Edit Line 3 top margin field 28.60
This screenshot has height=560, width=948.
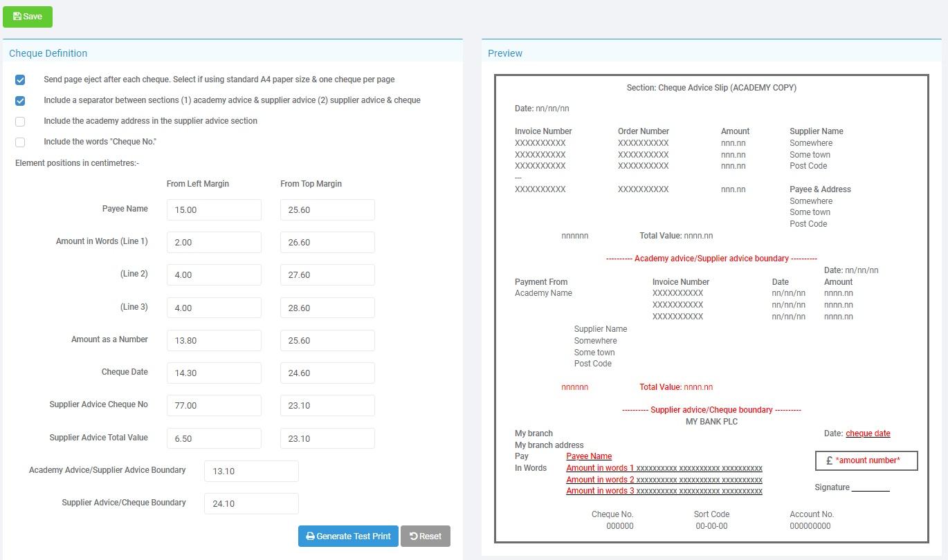(327, 308)
